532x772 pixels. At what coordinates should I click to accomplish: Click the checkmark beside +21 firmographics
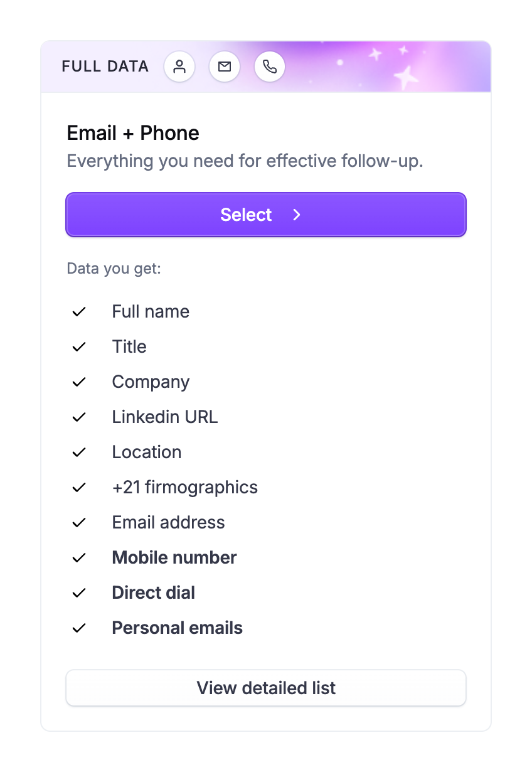(79, 488)
